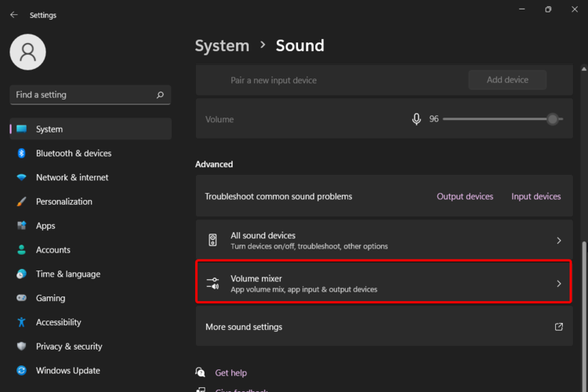Click the user profile avatar
Screen dimensions: 588x392
point(27,52)
